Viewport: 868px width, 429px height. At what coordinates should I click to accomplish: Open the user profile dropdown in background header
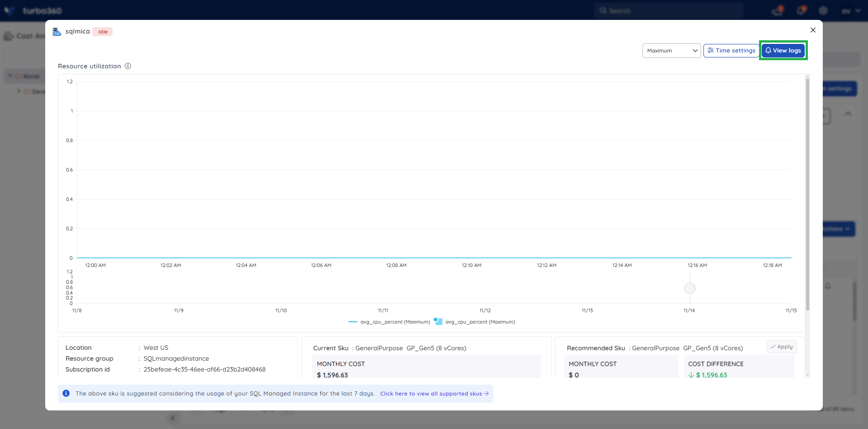[851, 11]
